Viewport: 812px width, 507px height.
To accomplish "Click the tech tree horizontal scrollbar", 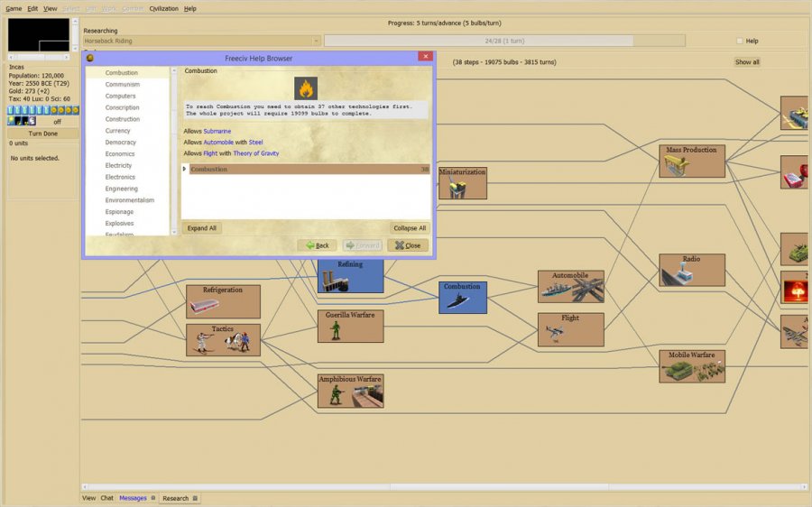I will point(445,487).
